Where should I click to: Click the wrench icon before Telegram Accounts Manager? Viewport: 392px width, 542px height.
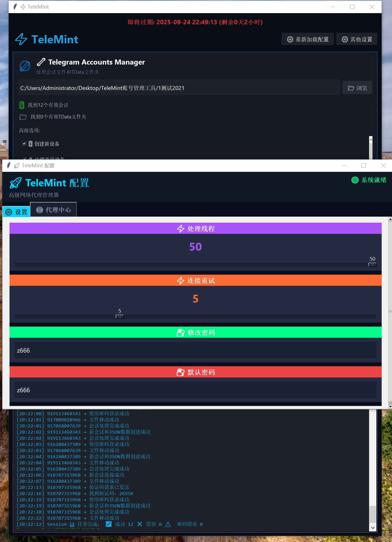41,62
